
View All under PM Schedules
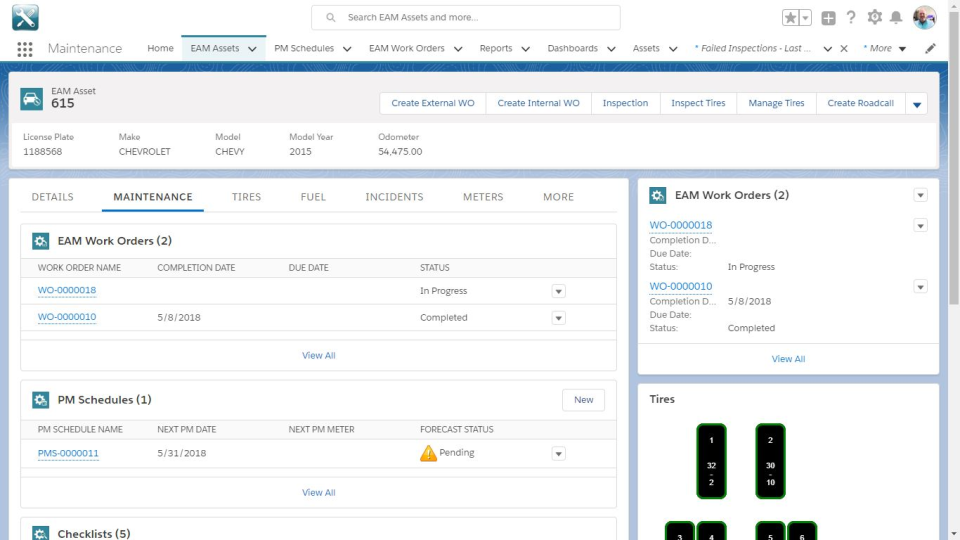pyautogui.click(x=318, y=493)
